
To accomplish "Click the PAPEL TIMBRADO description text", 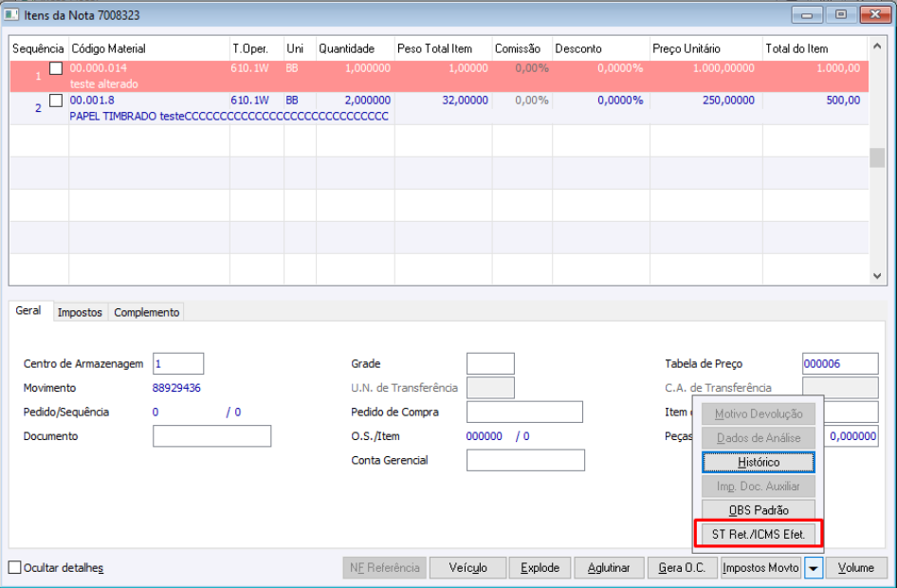I will [x=229, y=116].
